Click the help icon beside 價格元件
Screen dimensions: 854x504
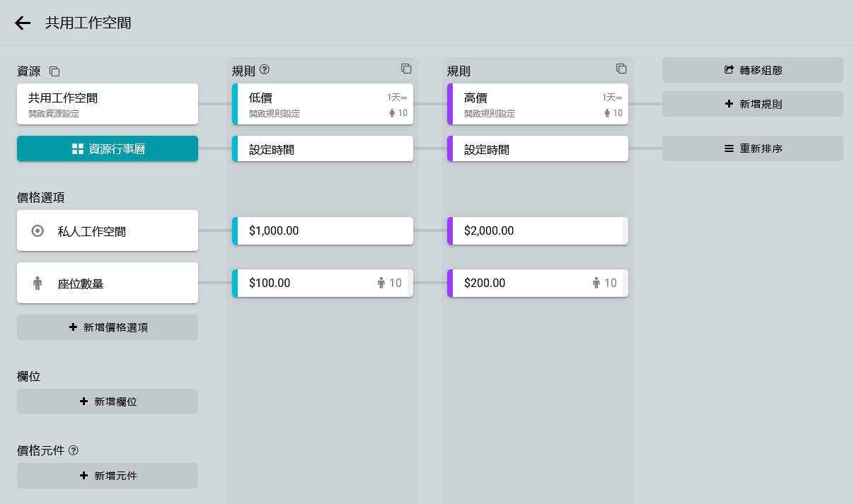tap(73, 450)
